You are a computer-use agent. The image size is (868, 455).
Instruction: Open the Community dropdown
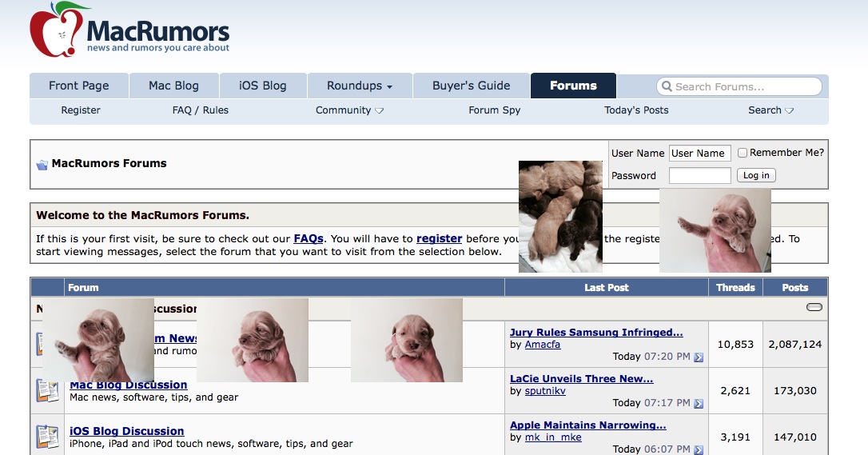click(x=349, y=110)
